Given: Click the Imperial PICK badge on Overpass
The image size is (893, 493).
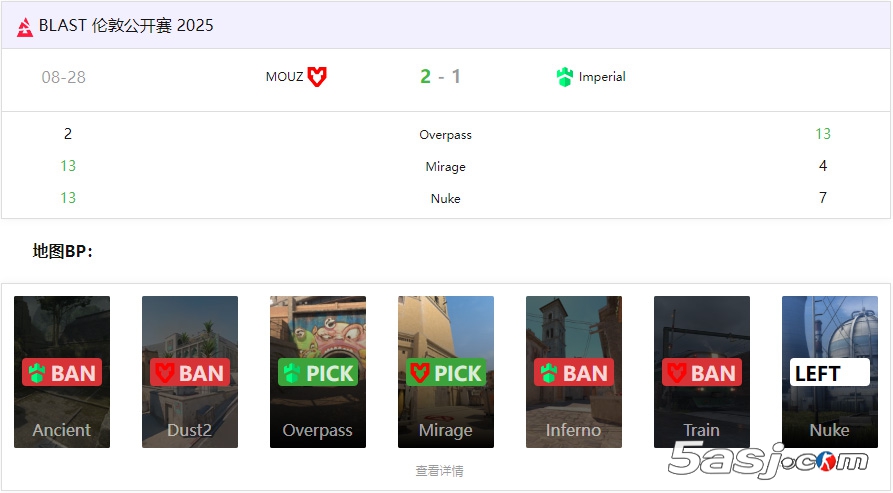Looking at the screenshot, I should tap(318, 373).
